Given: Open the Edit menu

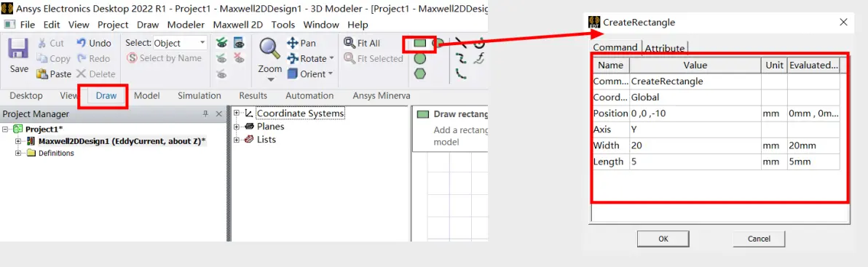Looking at the screenshot, I should click(52, 25).
